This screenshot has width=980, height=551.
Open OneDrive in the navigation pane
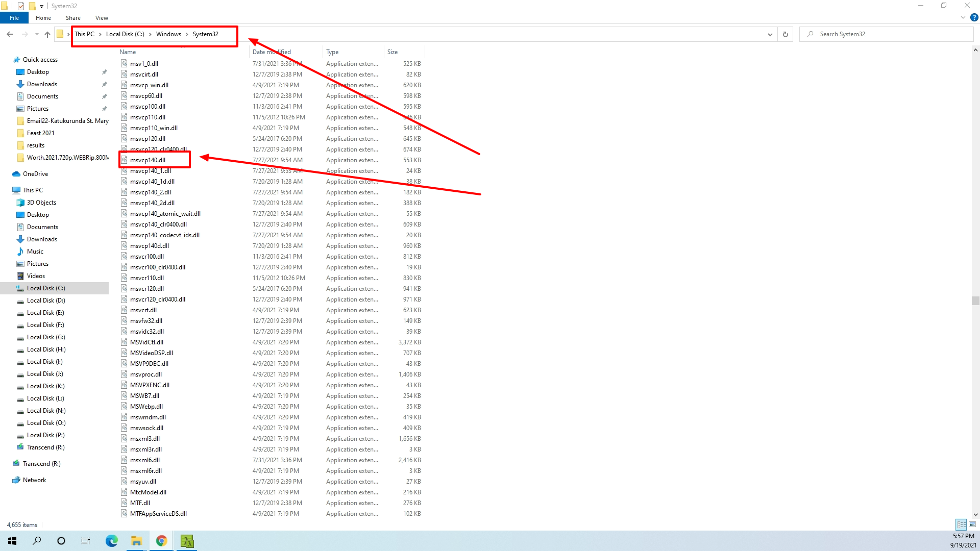(35, 174)
